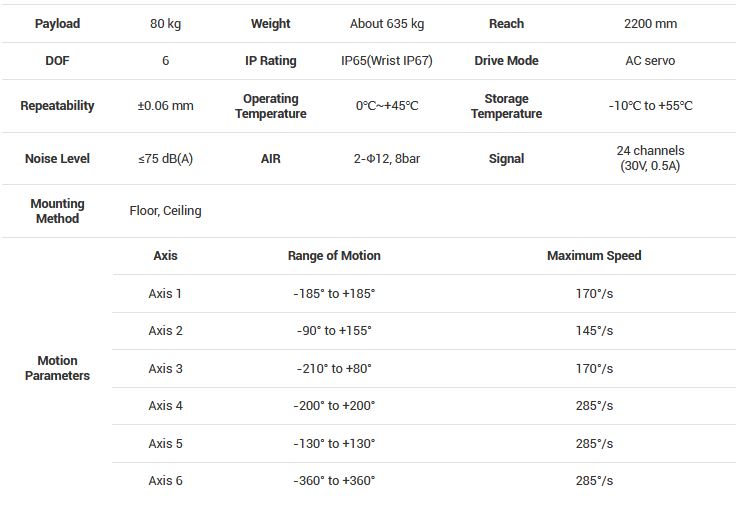This screenshot has width=736, height=522.
Task: Select the -10℃ to +55℃ storage value
Action: coord(650,106)
